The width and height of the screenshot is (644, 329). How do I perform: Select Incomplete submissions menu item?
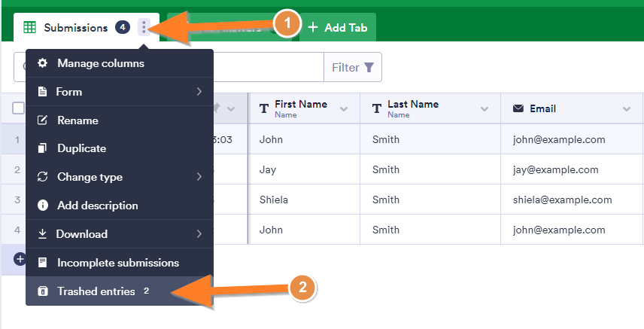118,263
